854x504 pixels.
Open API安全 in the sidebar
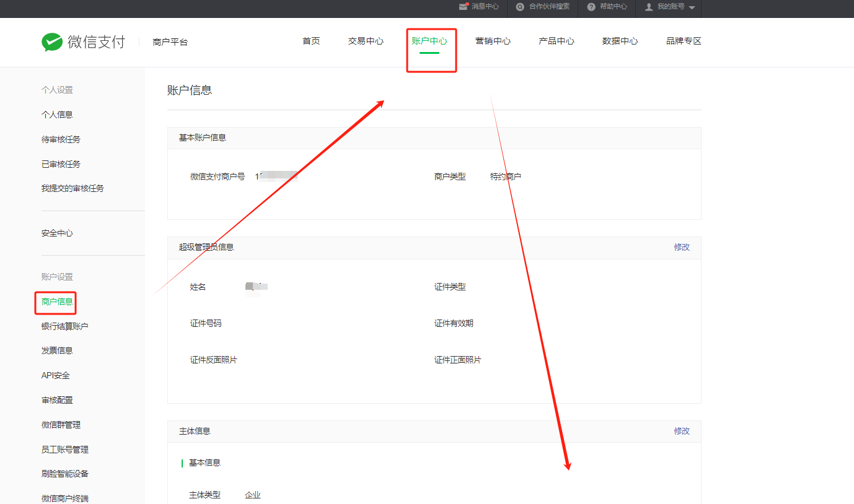56,375
